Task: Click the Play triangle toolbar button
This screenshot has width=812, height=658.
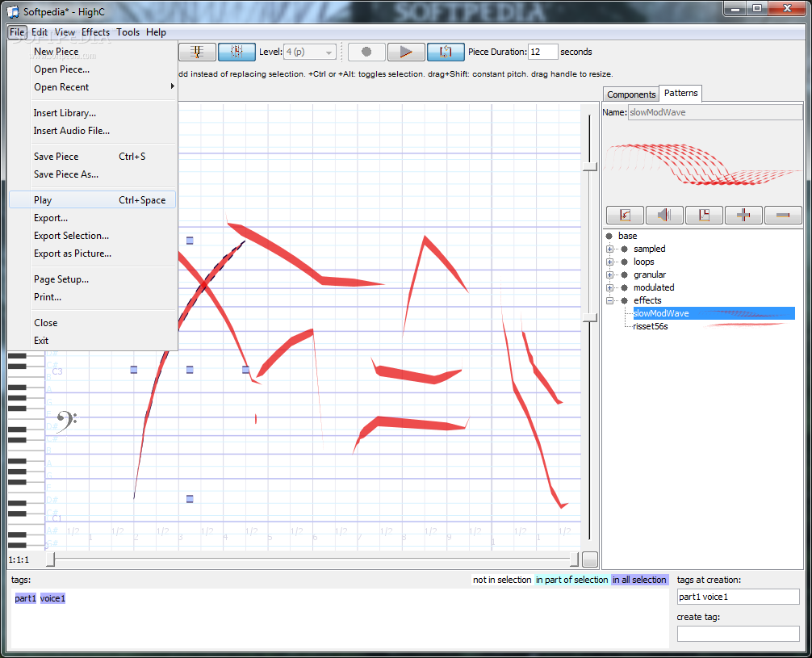Action: click(406, 52)
